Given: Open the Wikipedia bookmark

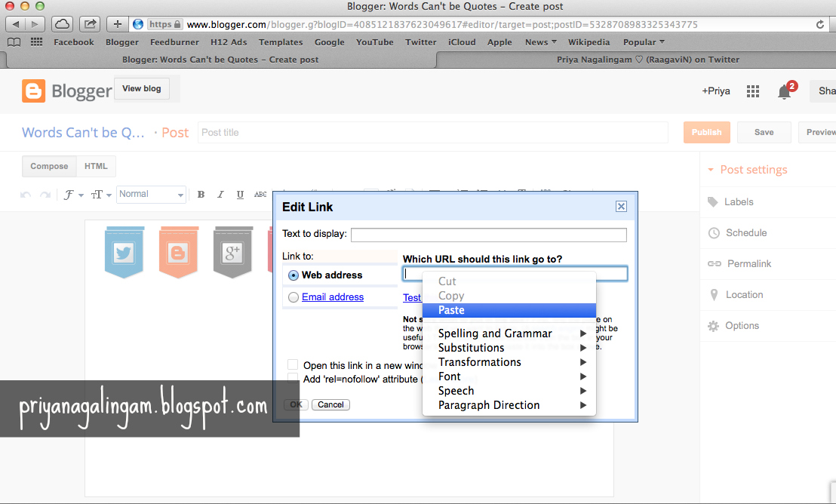Looking at the screenshot, I should [589, 42].
